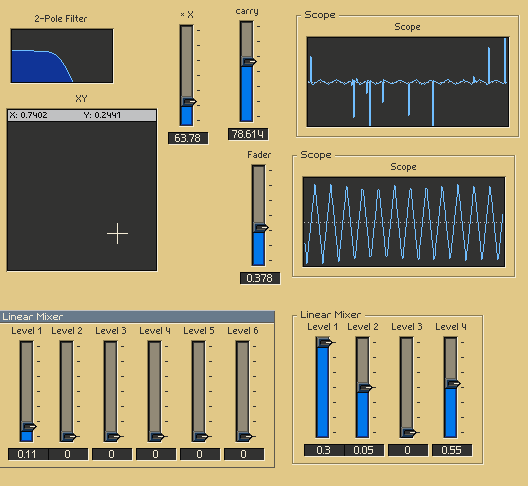The height and width of the screenshot is (486, 528).
Task: Click Level 2 handle in four-channel mixer
Action: pos(364,388)
